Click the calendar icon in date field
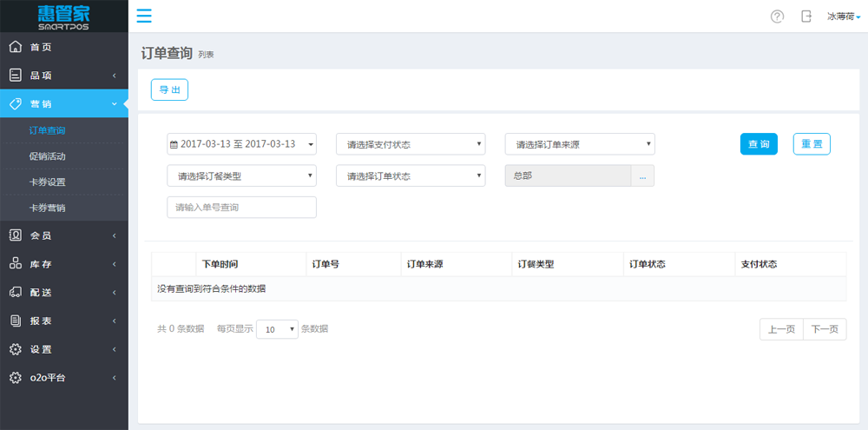The width and height of the screenshot is (868, 430). pos(174,144)
